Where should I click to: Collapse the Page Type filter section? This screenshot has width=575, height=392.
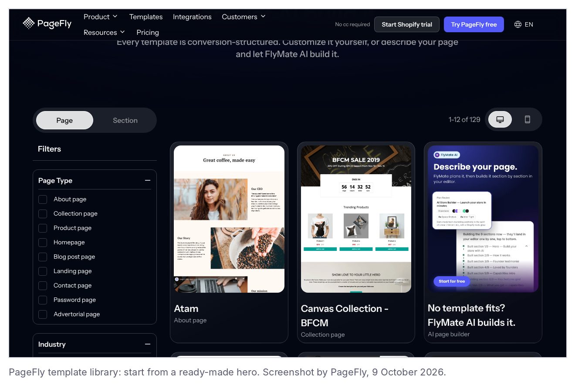pos(148,180)
